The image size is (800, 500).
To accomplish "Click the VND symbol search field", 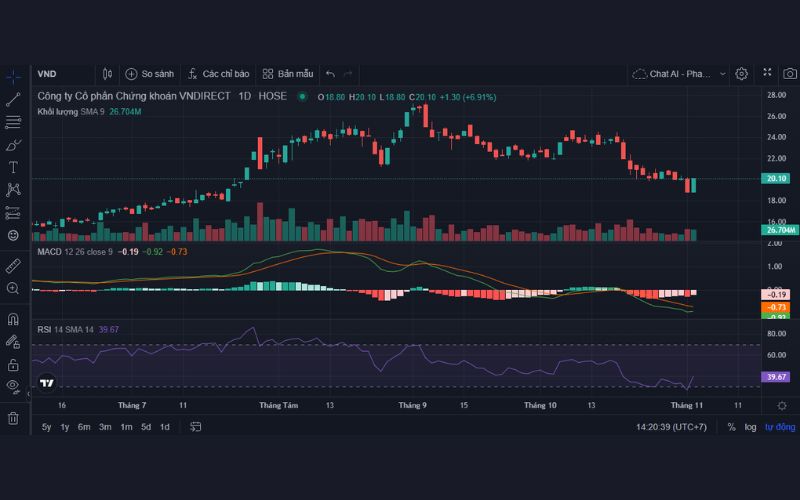I will click(x=60, y=74).
